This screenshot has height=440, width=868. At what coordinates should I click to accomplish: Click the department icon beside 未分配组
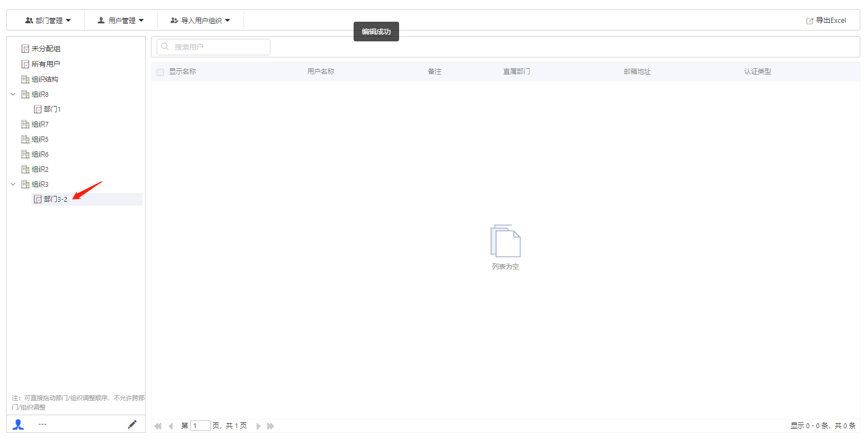[25, 49]
